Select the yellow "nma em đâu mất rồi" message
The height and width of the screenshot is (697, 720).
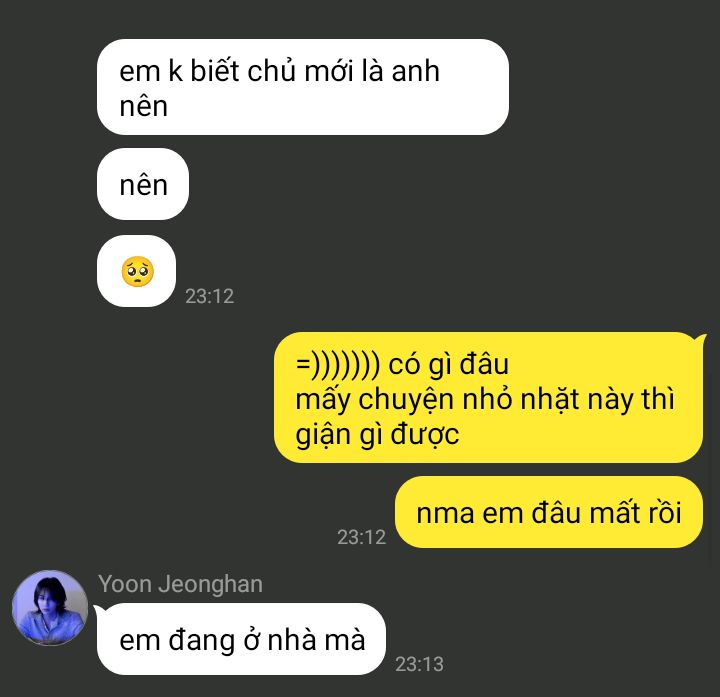(549, 512)
